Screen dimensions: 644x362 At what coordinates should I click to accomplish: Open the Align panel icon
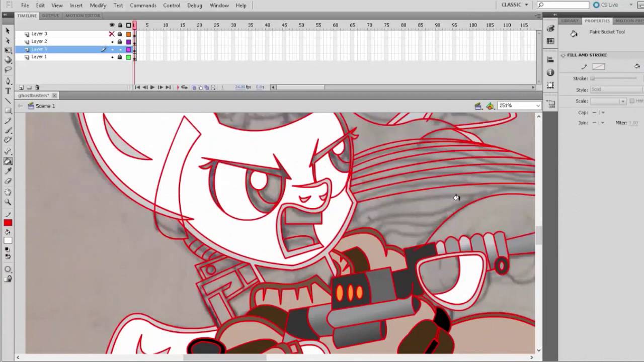point(550,60)
